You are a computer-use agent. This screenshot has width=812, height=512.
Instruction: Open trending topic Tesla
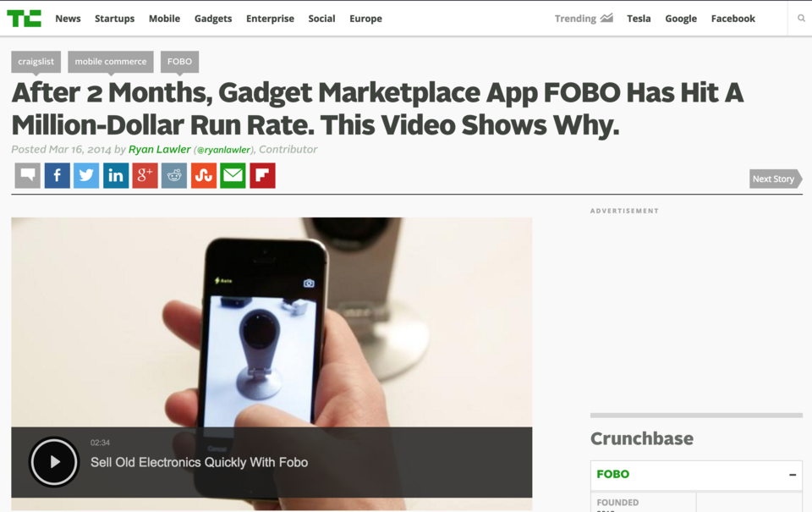coord(639,19)
